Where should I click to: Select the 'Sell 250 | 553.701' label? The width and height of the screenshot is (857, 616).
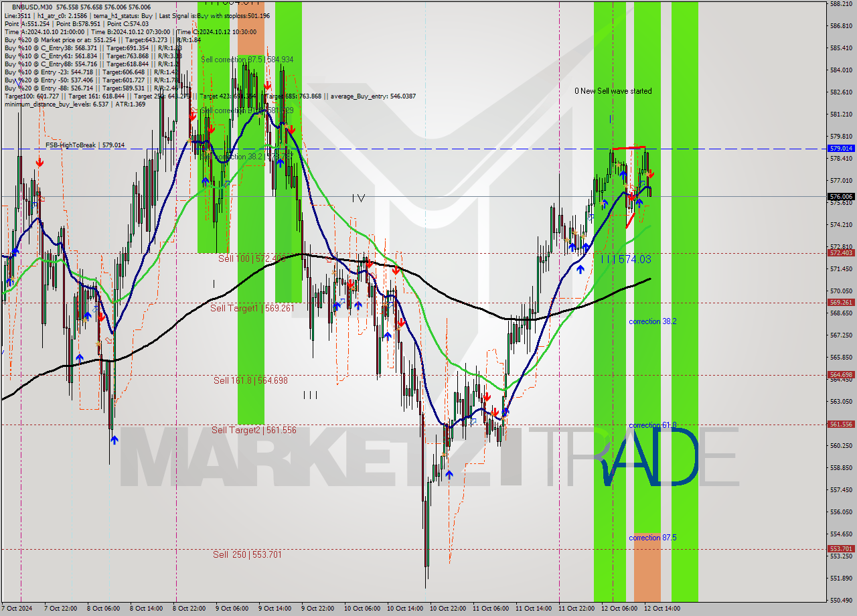click(x=247, y=554)
